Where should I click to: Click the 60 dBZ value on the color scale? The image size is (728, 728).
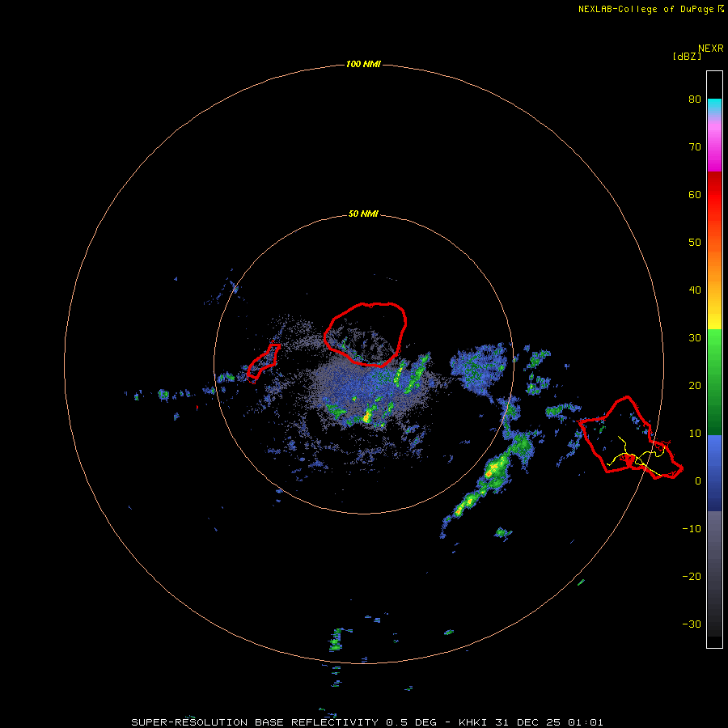695,194
